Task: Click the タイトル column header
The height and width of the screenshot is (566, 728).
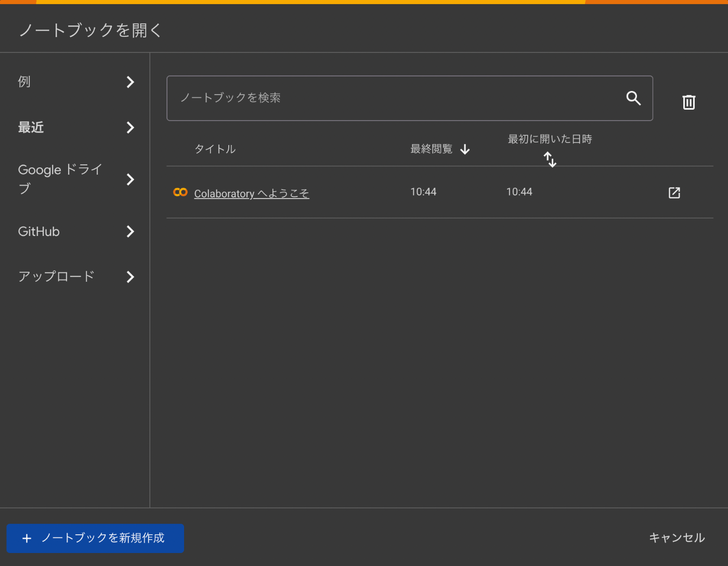Action: tap(215, 149)
